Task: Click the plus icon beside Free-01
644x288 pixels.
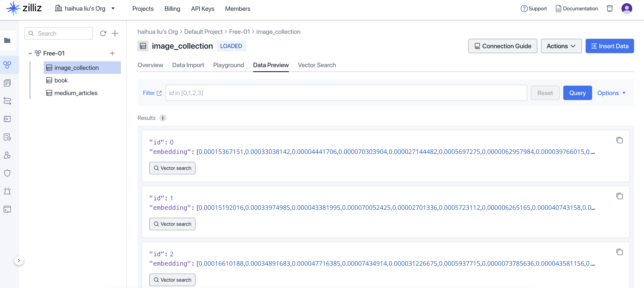Action: tap(112, 53)
